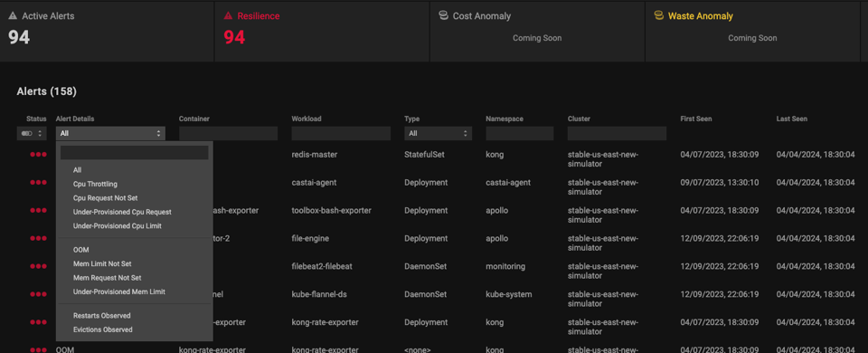Click the Namespace column header
The height and width of the screenshot is (353, 868).
click(x=505, y=119)
